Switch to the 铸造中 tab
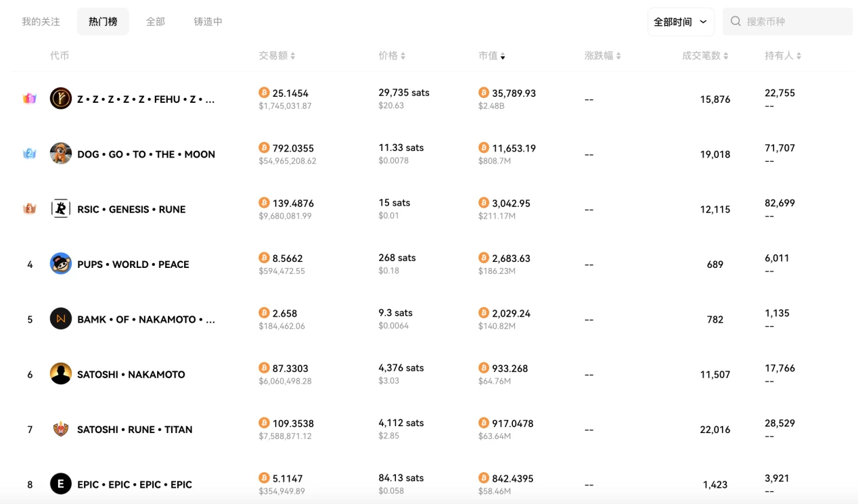This screenshot has height=504, width=858. click(208, 22)
